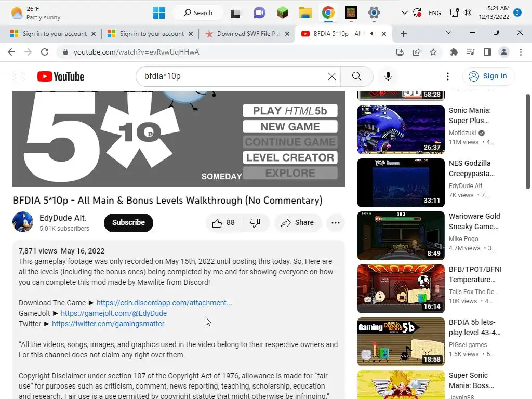532x399 pixels.
Task: Open Windows taskbar Search
Action: (x=198, y=13)
